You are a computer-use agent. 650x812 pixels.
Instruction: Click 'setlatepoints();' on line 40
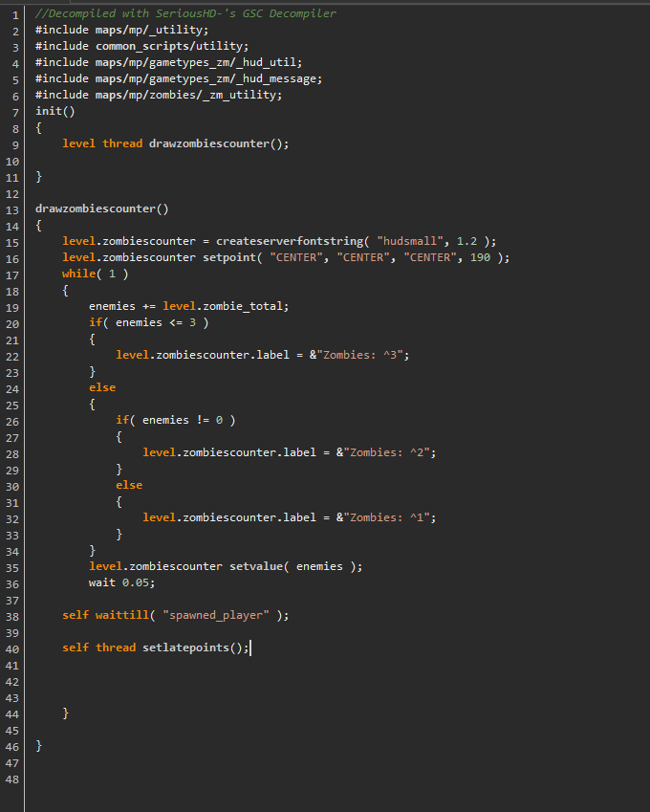[x=196, y=647]
